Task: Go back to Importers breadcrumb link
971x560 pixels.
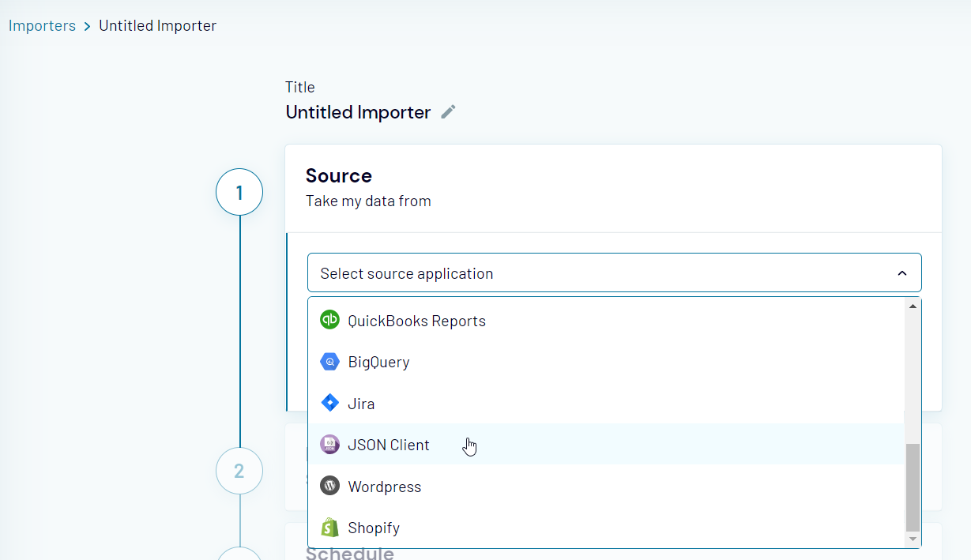Action: coord(42,25)
